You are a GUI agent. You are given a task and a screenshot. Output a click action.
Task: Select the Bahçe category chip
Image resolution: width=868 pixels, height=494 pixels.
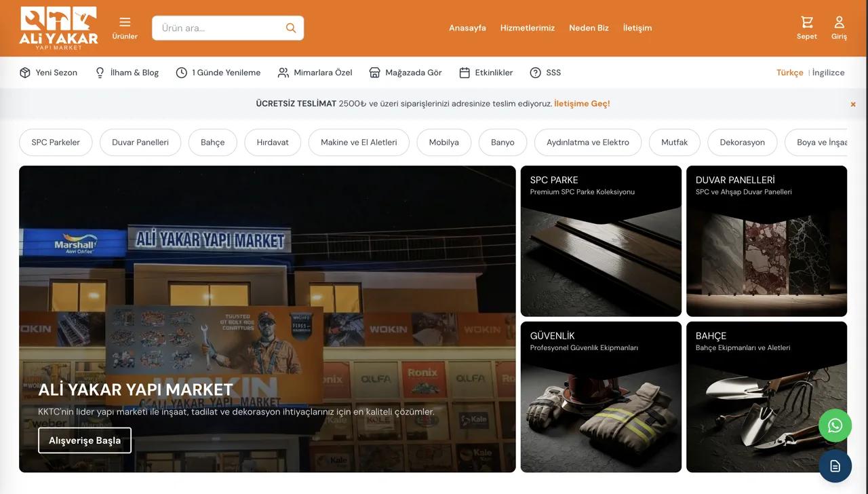click(212, 142)
